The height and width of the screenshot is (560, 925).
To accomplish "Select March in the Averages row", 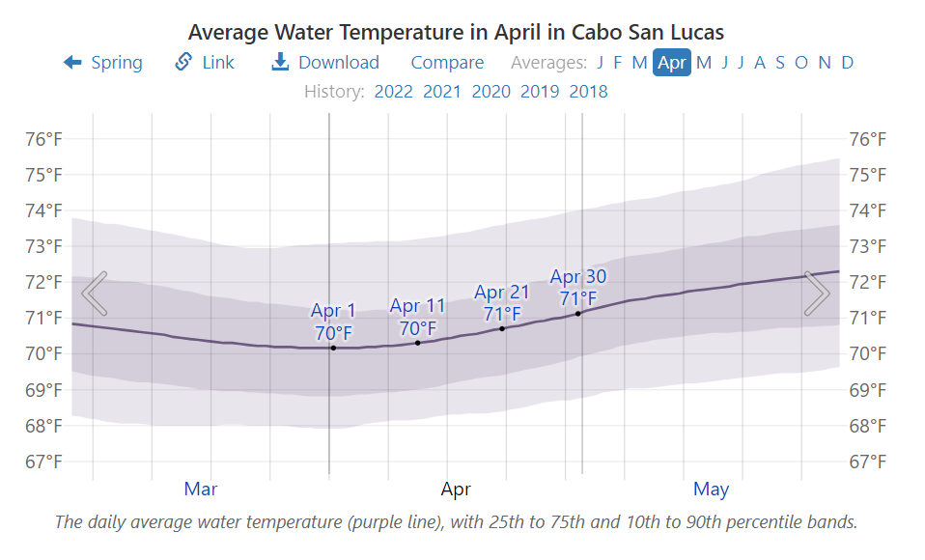I will pos(638,62).
